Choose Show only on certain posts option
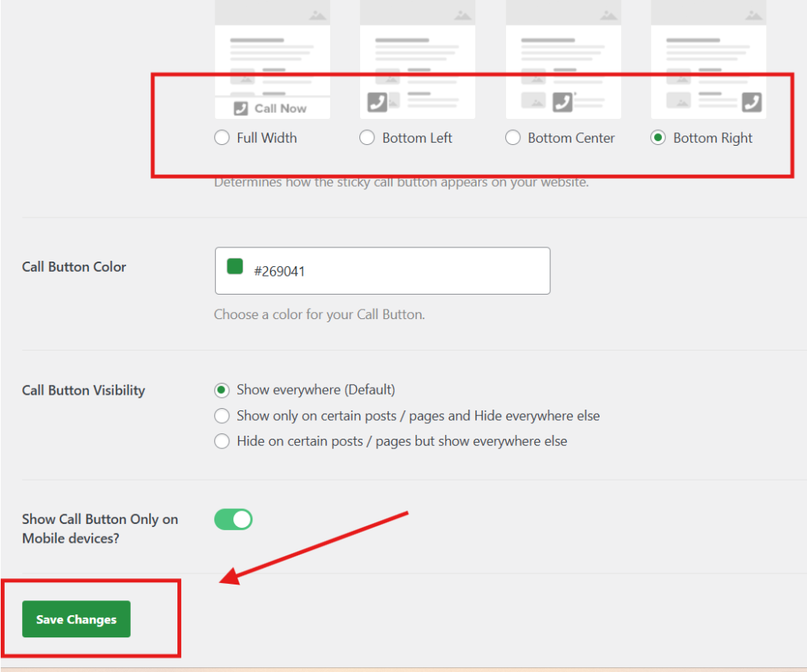807x672 pixels. (222, 416)
